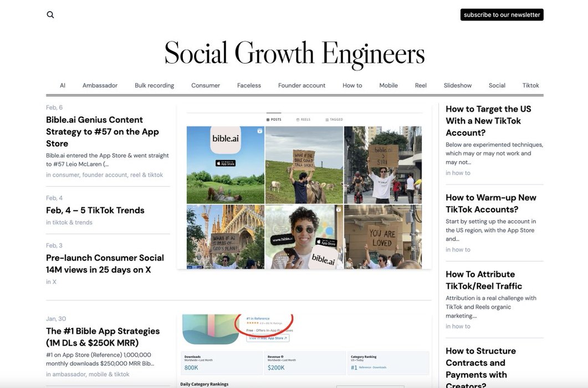Image resolution: width=588 pixels, height=388 pixels.
Task: Click the App Store stats article image
Action: point(304,350)
